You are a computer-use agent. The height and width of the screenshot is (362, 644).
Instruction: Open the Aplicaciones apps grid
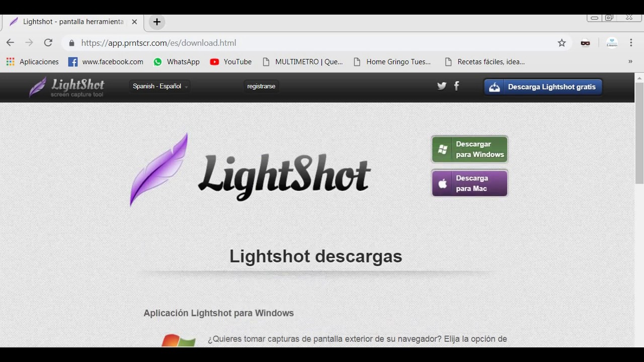point(32,62)
